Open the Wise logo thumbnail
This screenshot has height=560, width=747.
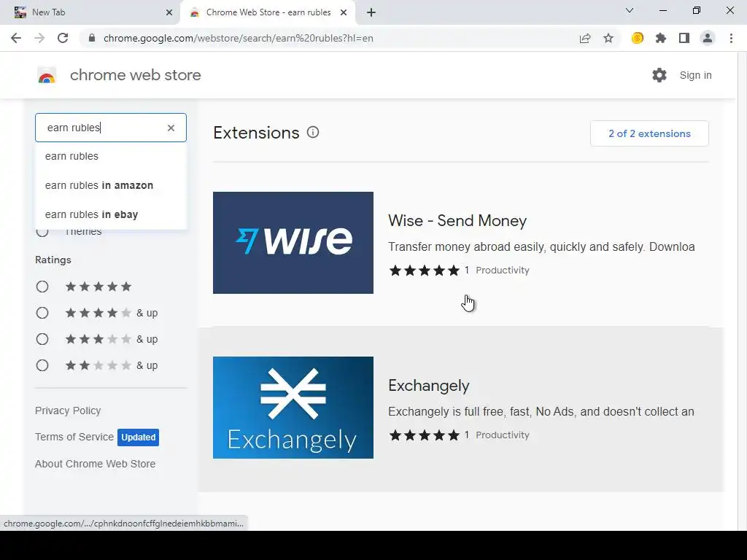pyautogui.click(x=293, y=243)
